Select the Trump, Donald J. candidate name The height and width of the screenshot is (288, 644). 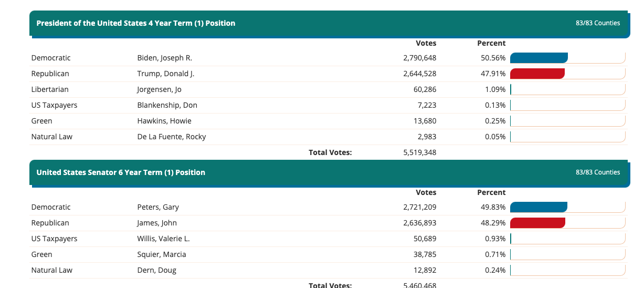coord(166,74)
